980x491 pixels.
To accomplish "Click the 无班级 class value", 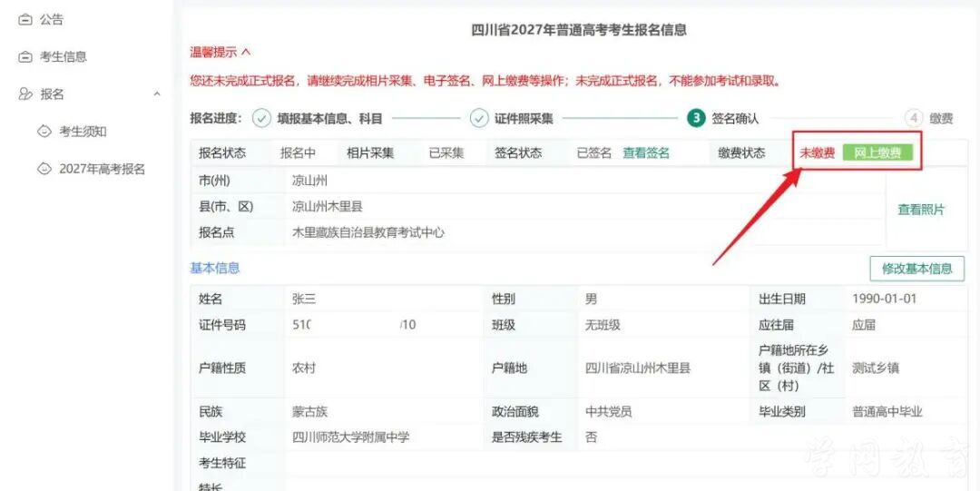I will pos(603,325).
